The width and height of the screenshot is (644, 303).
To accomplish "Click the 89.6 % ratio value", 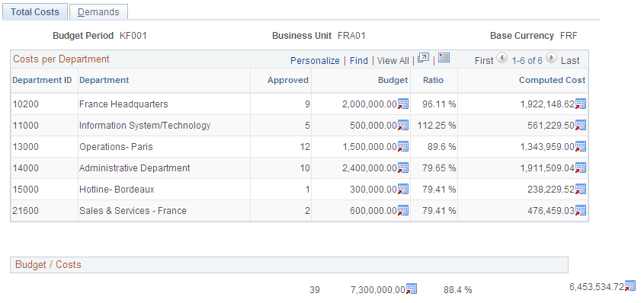I will point(441,147).
